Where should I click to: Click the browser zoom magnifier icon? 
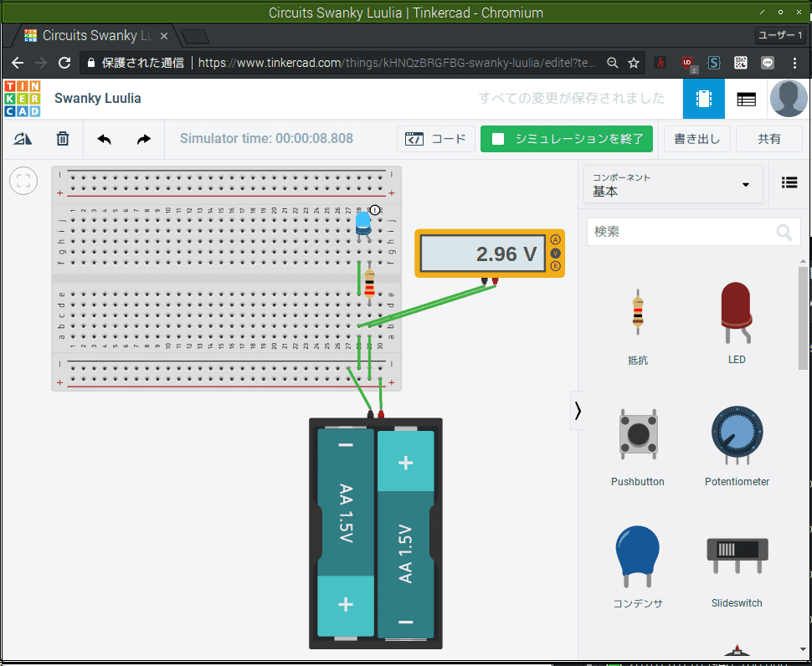click(612, 63)
